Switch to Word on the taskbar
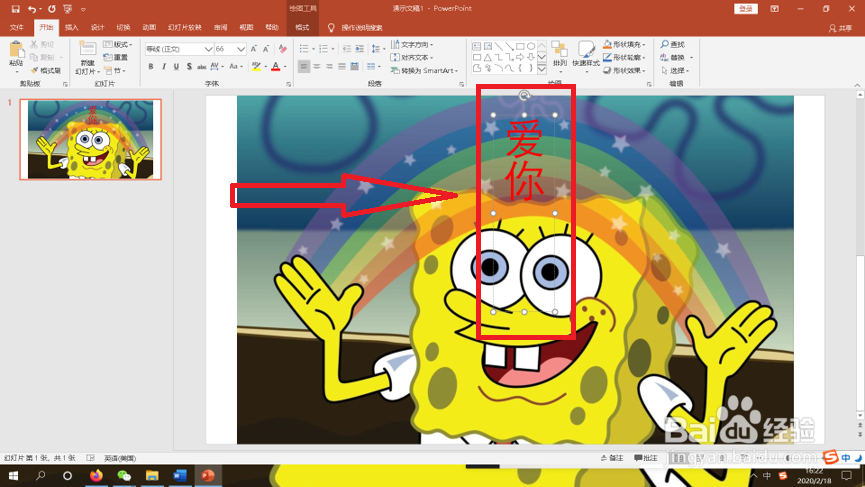The height and width of the screenshot is (487, 865). pyautogui.click(x=180, y=475)
